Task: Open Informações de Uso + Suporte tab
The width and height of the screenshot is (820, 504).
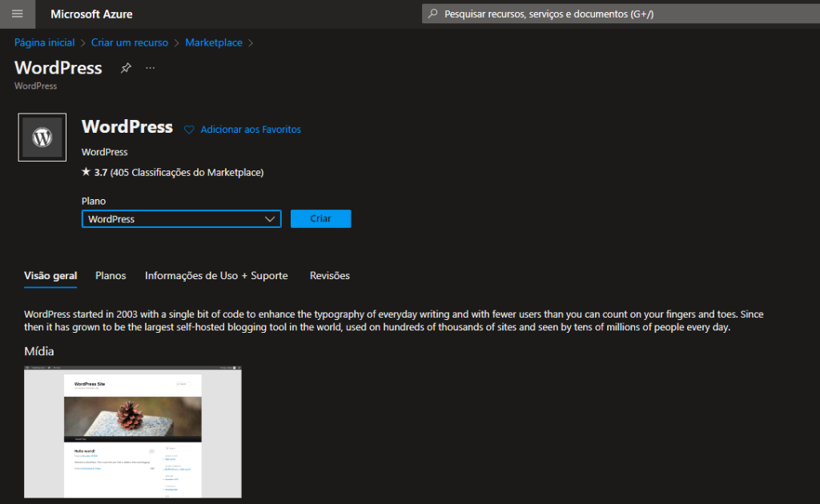Action: [216, 276]
